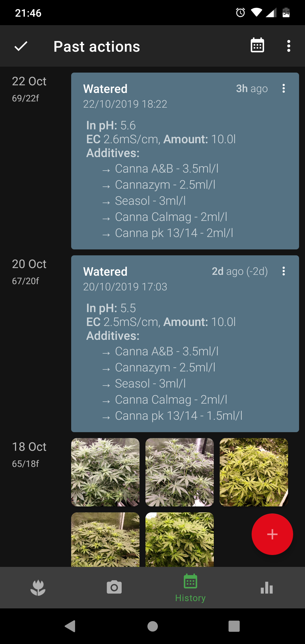
Task: Open the camera photos tab
Action: click(114, 588)
